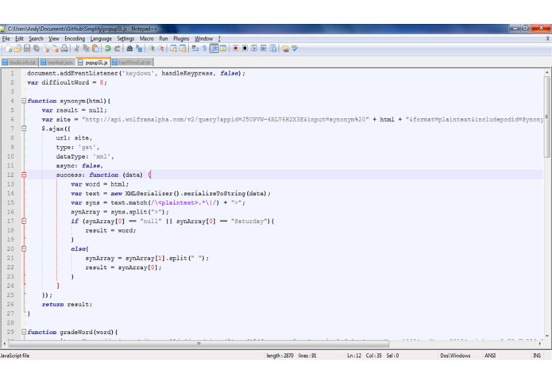Click the Save All toolbar icon
This screenshot has width=552, height=392.
[x=37, y=48]
